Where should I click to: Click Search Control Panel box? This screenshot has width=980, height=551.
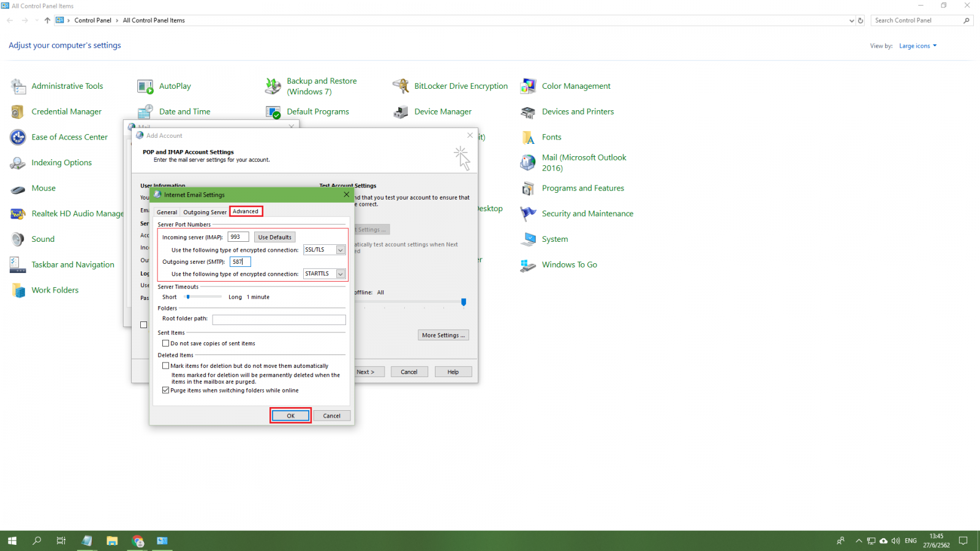point(922,20)
